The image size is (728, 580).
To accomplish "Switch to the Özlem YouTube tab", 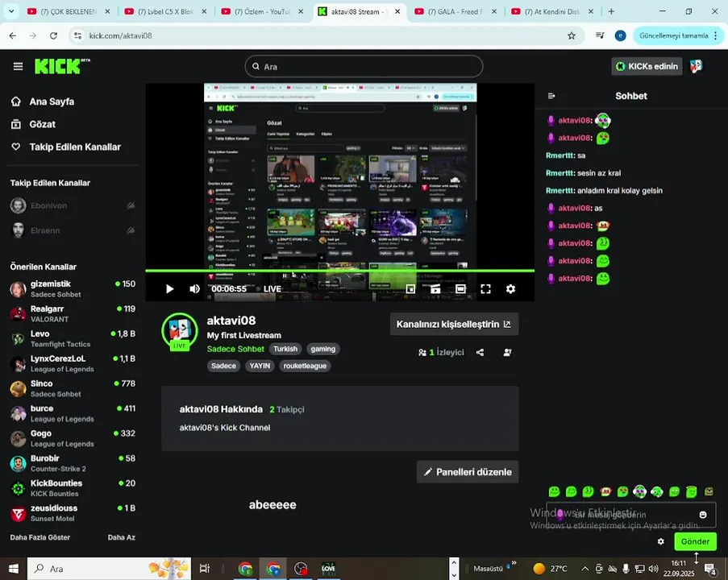I will [264, 11].
